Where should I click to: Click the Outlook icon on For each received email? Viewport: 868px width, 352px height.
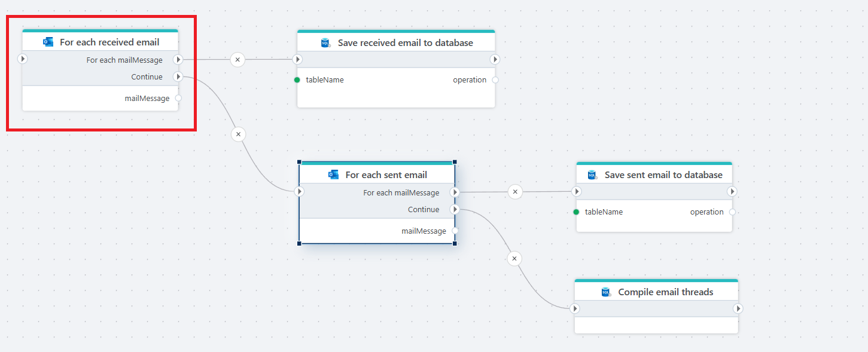click(x=48, y=42)
